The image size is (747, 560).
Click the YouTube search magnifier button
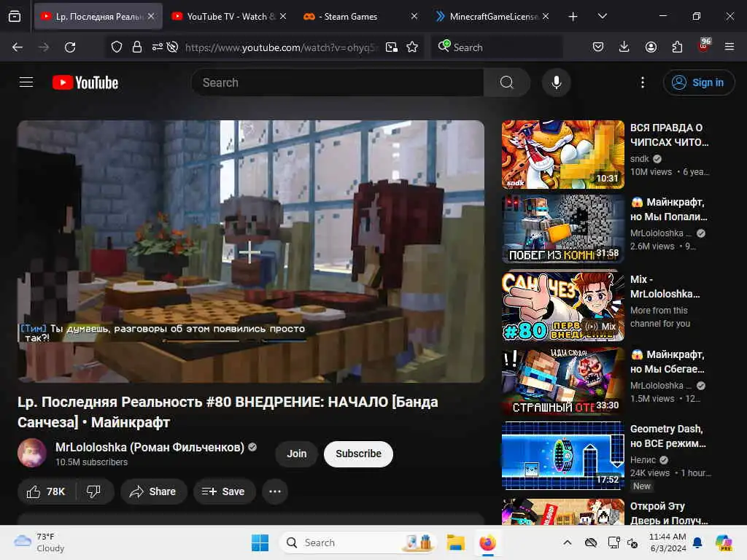point(506,82)
